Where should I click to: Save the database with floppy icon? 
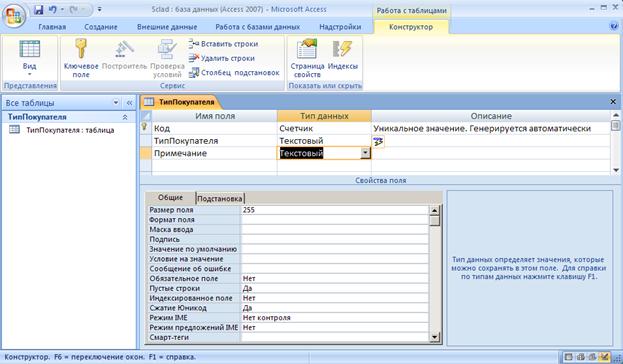(38, 10)
